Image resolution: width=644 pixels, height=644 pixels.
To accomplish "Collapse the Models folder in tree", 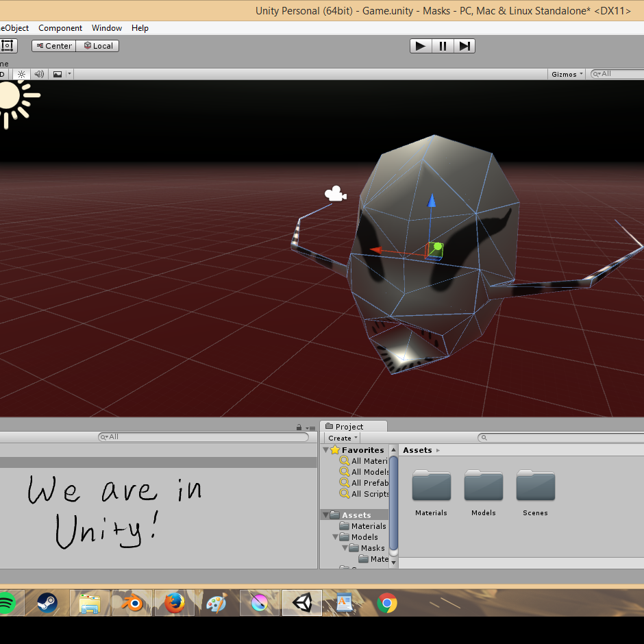I will pos(336,537).
